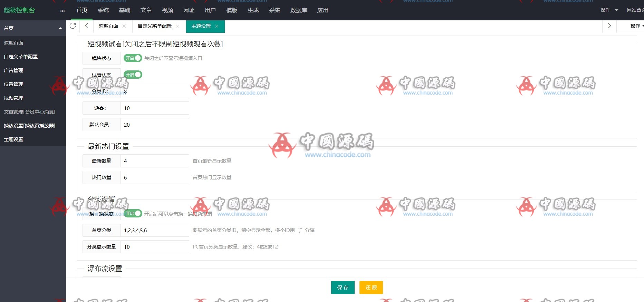Click the tab scroll right arrow
Screen dimensions: 644x302
[x=609, y=26]
